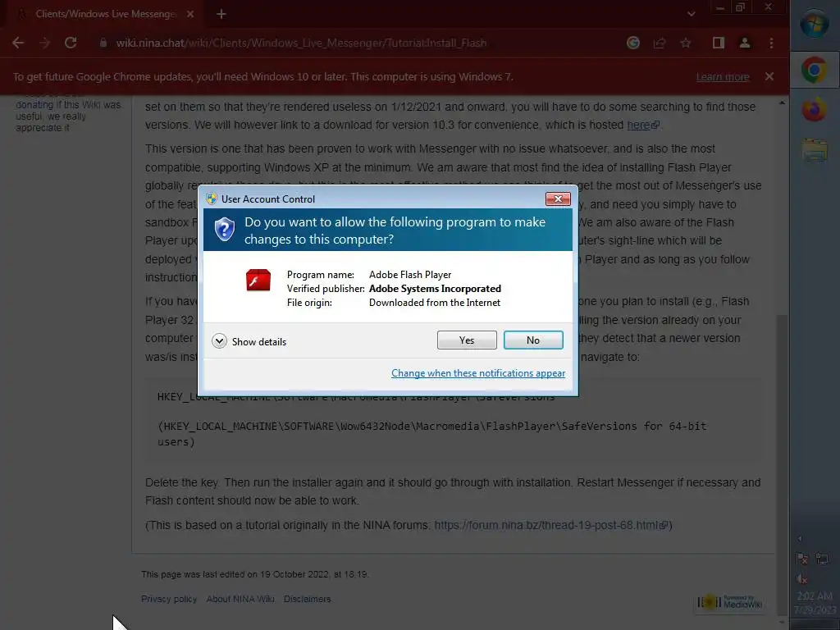Click the network tray icon
The width and height of the screenshot is (840, 630).
822,559
